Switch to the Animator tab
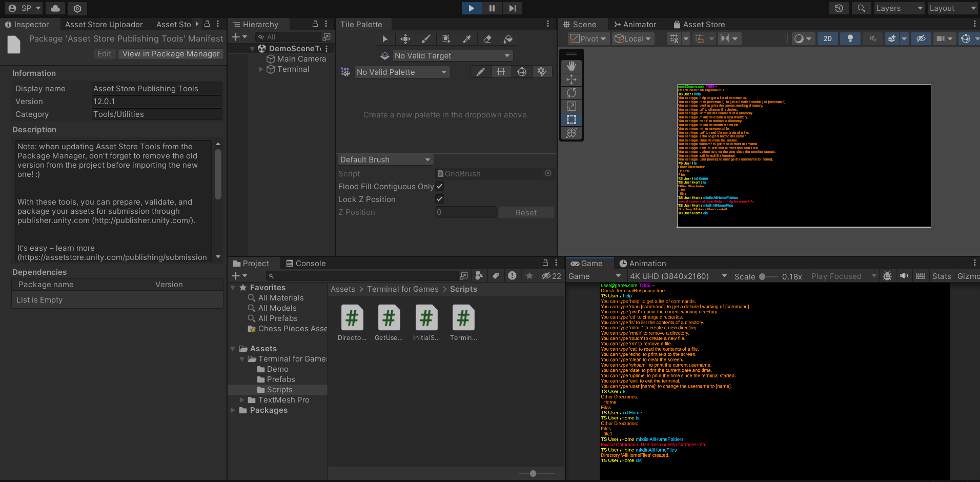The width and height of the screenshot is (980, 482). coord(635,25)
